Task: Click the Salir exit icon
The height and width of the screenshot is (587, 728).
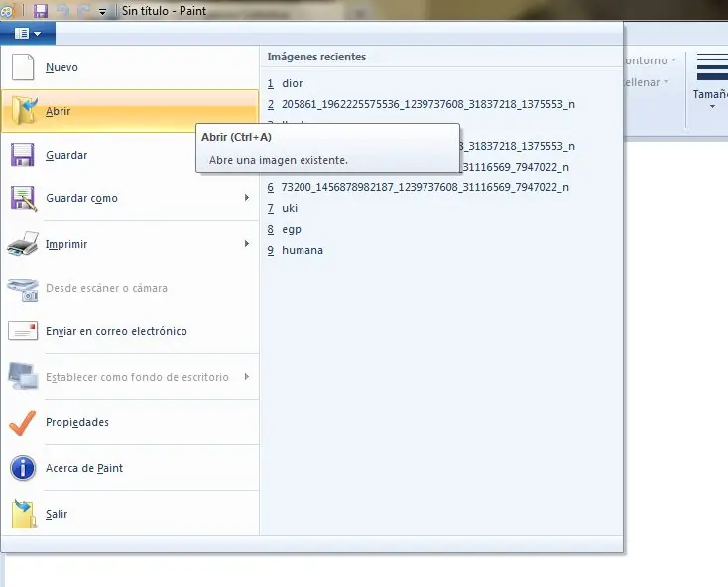Action: [x=23, y=514]
